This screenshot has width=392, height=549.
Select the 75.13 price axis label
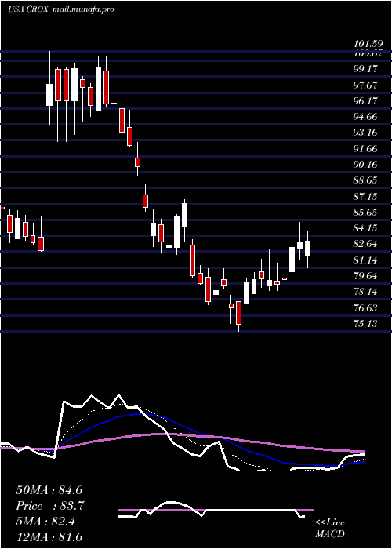click(x=365, y=323)
